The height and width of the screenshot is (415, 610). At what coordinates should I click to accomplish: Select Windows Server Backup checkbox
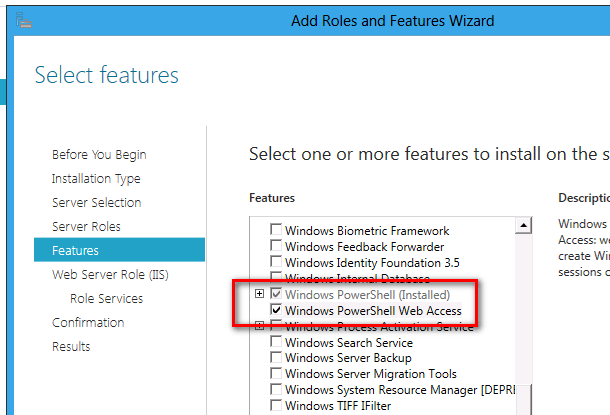pyautogui.click(x=277, y=358)
